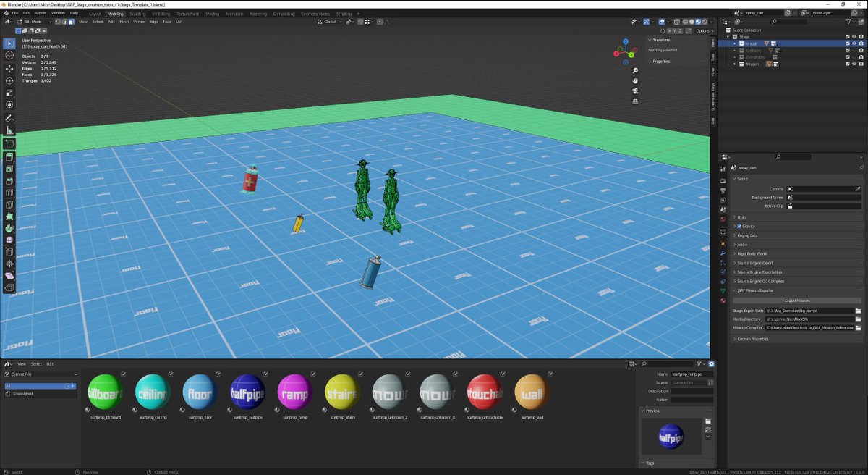This screenshot has width=868, height=475.
Task: Open the Tool properties tab icon
Action: [x=723, y=167]
